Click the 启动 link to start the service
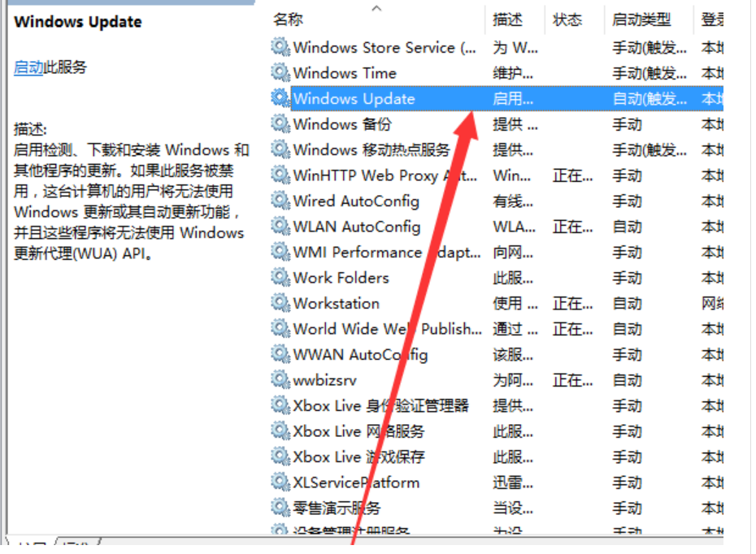 [x=28, y=67]
